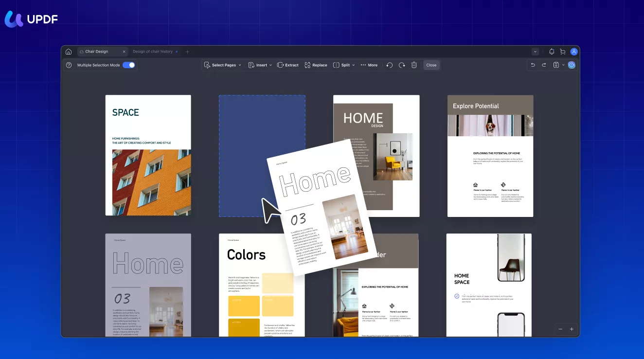The width and height of the screenshot is (644, 359).
Task: Save the document with the disk icon
Action: click(x=556, y=65)
